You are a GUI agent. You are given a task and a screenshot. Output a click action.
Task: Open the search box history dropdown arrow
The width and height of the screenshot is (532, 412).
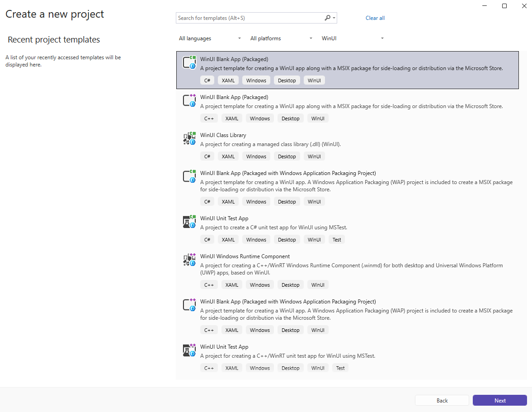[x=334, y=18]
